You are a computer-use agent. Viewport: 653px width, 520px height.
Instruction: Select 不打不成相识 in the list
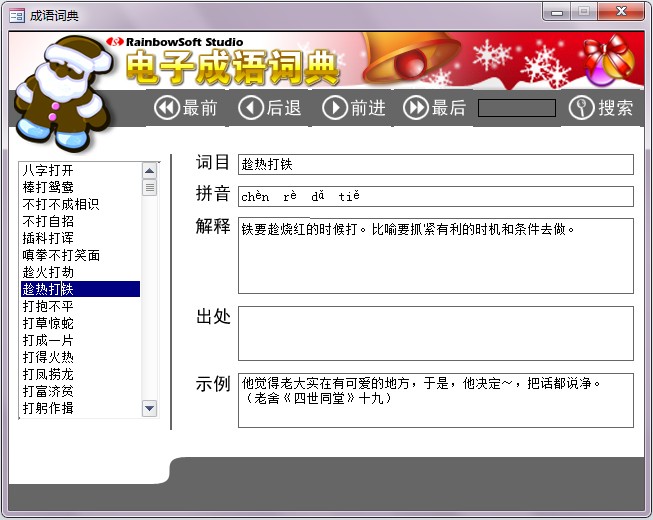click(x=80, y=204)
